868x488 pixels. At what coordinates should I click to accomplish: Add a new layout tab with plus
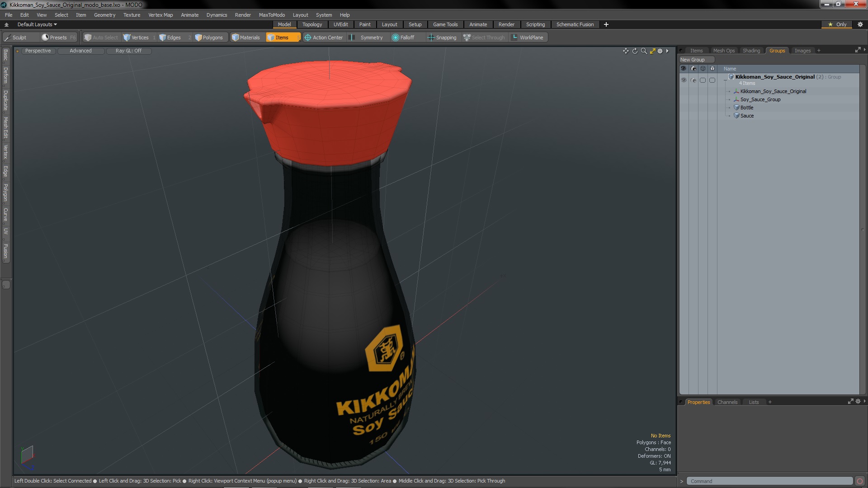606,24
